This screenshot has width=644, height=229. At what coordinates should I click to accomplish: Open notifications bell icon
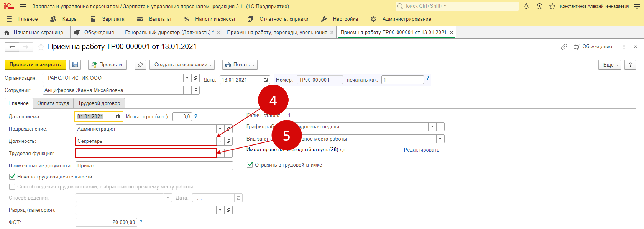click(x=526, y=6)
